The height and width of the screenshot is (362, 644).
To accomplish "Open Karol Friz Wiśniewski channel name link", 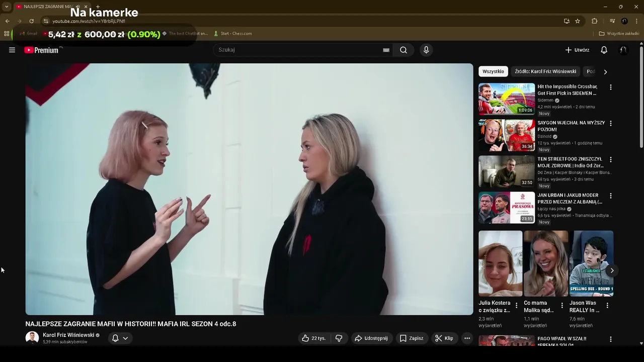I will click(x=68, y=335).
